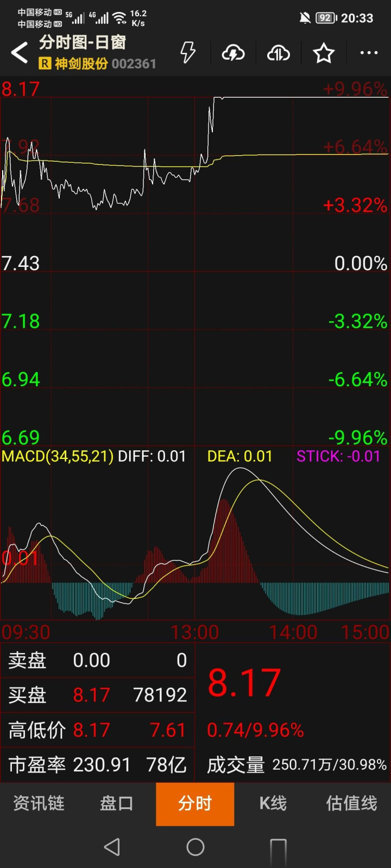Tap the MACD(34,55,21) indicator label
Screen dimensions: 391x868
click(x=58, y=456)
